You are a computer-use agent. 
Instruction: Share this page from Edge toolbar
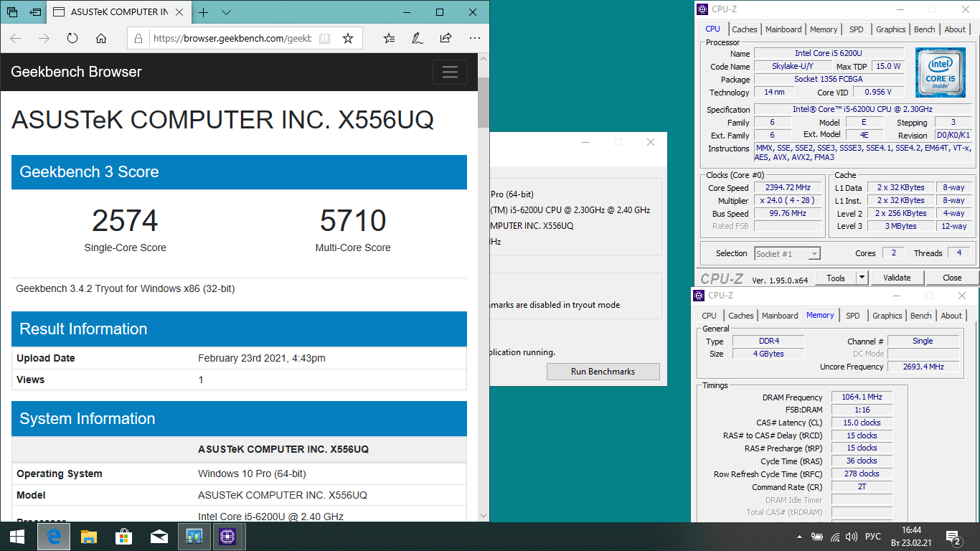pyautogui.click(x=446, y=38)
